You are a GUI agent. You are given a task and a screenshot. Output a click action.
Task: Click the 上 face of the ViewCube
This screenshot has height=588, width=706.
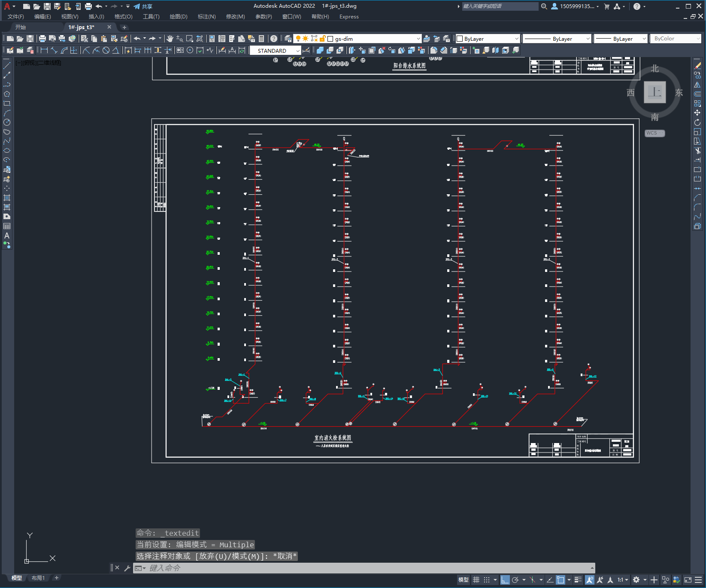(x=654, y=92)
